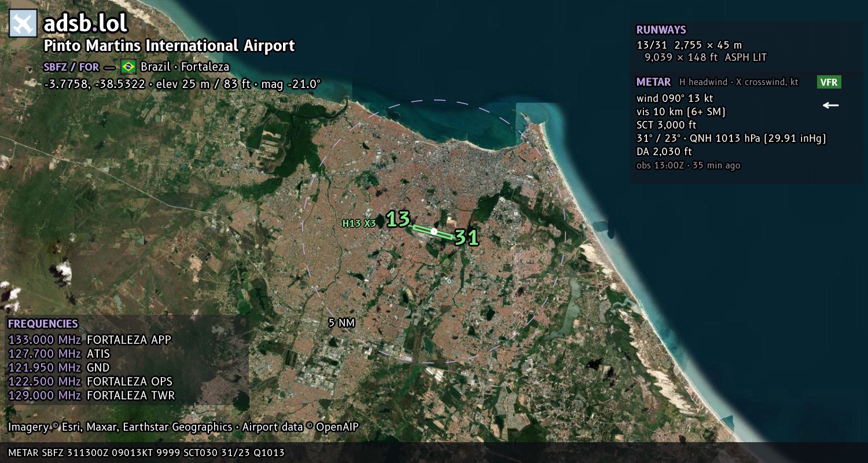Click the Imagery and OpenAIP attribution text
This screenshot has width=868, height=463.
pos(183,427)
